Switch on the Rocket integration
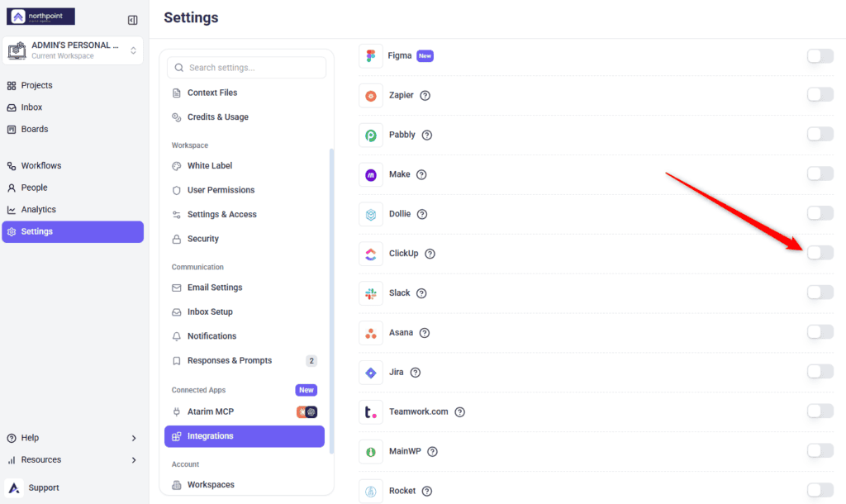846x504 pixels. (820, 490)
